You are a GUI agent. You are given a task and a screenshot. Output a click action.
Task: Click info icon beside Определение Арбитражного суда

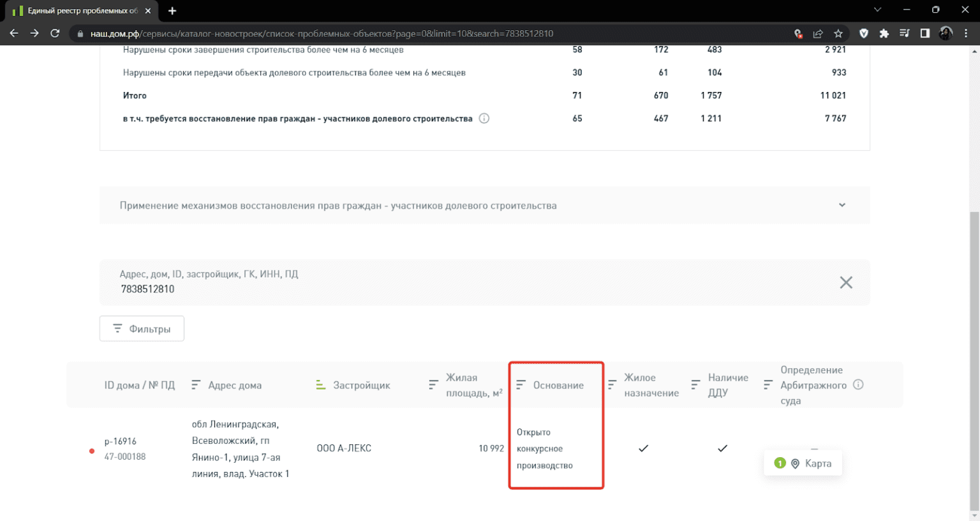(x=858, y=384)
